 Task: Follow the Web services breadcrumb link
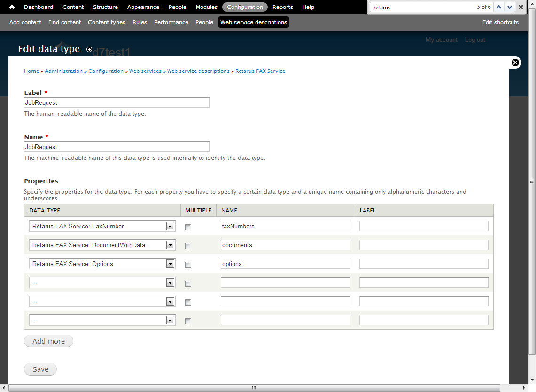tap(145, 71)
